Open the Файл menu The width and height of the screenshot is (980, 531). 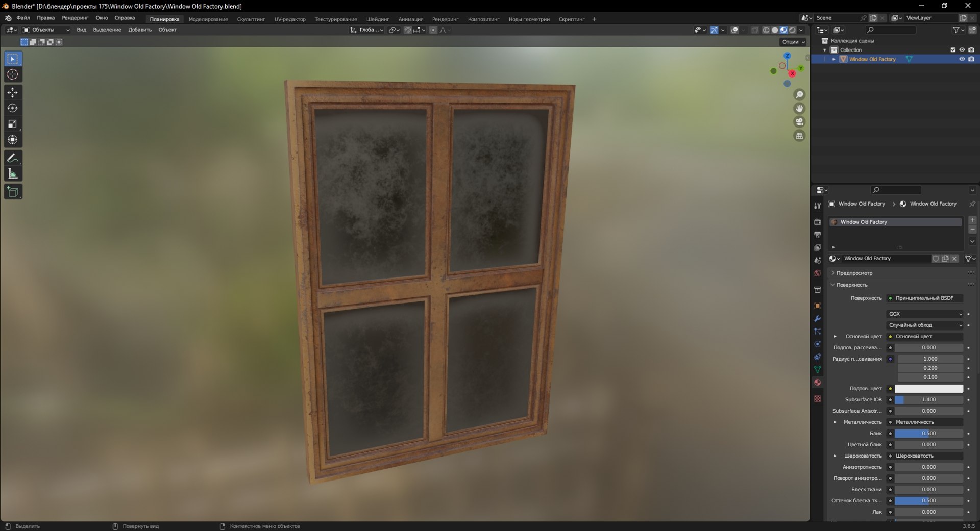pyautogui.click(x=23, y=18)
